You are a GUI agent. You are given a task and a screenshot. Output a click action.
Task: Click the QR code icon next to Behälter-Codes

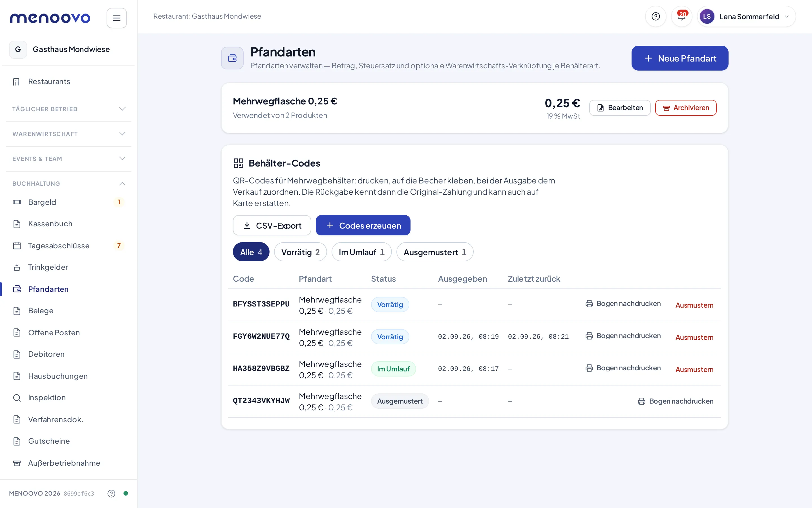[238, 163]
